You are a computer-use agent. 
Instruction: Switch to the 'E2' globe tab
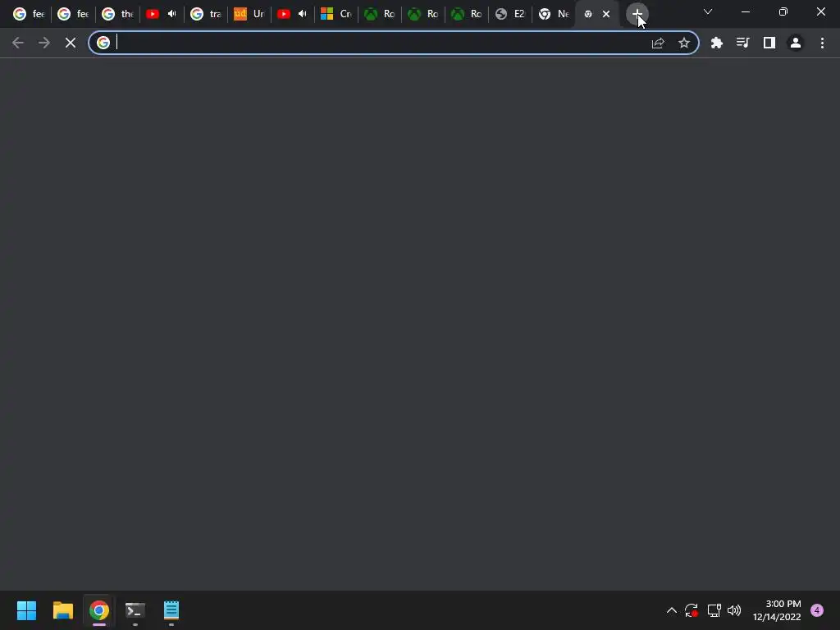pyautogui.click(x=510, y=14)
